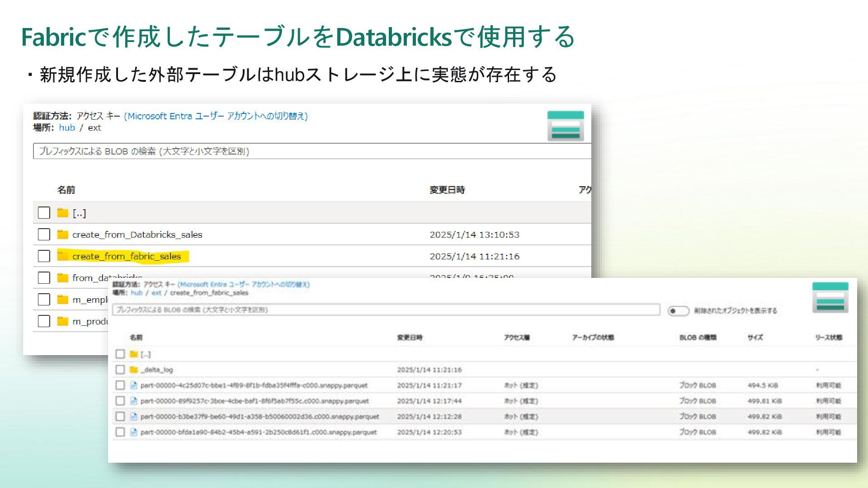Open the highlighted create_from_fabric_sales folder

[x=126, y=256]
